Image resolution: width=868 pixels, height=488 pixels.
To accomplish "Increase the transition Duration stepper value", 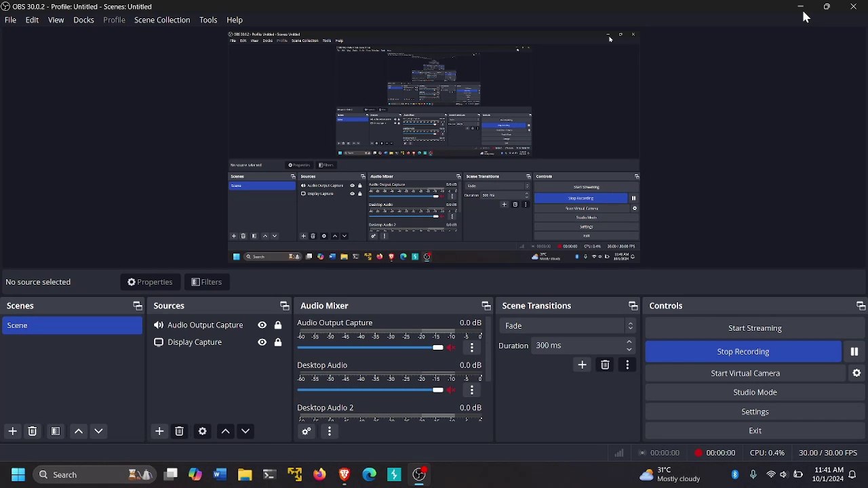I will [629, 342].
